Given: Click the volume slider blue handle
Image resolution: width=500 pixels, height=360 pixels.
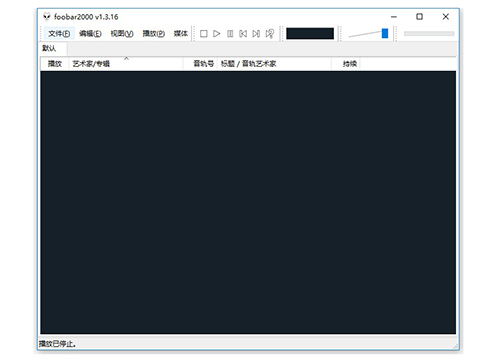Looking at the screenshot, I should click(385, 33).
